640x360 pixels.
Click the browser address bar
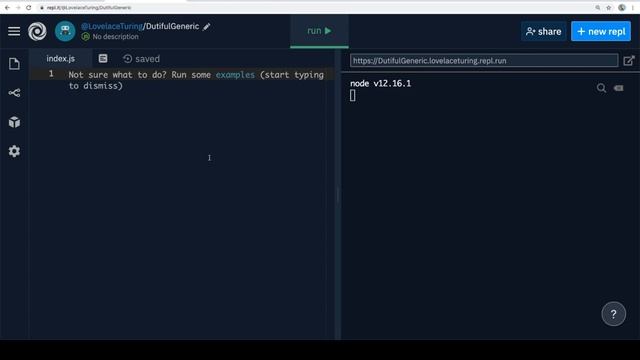pyautogui.click(x=314, y=8)
